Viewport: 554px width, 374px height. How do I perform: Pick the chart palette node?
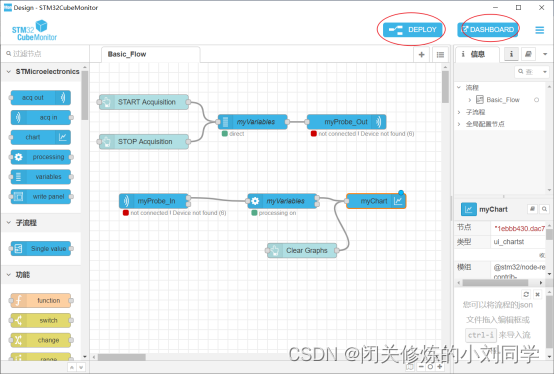pyautogui.click(x=40, y=137)
